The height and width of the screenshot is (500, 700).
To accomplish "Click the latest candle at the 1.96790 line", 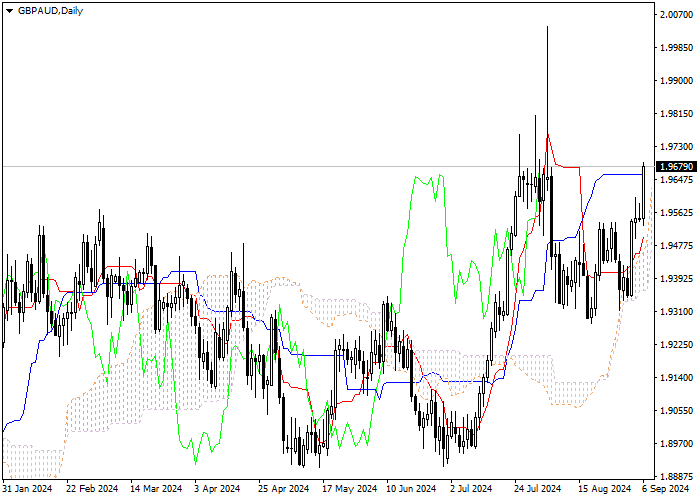I will click(x=643, y=192).
